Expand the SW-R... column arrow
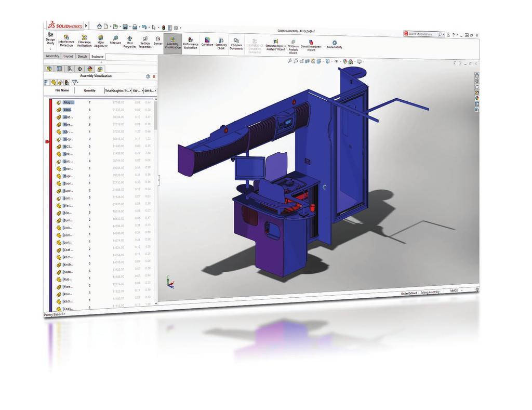Screen dimensions: 532x410 tap(155, 91)
